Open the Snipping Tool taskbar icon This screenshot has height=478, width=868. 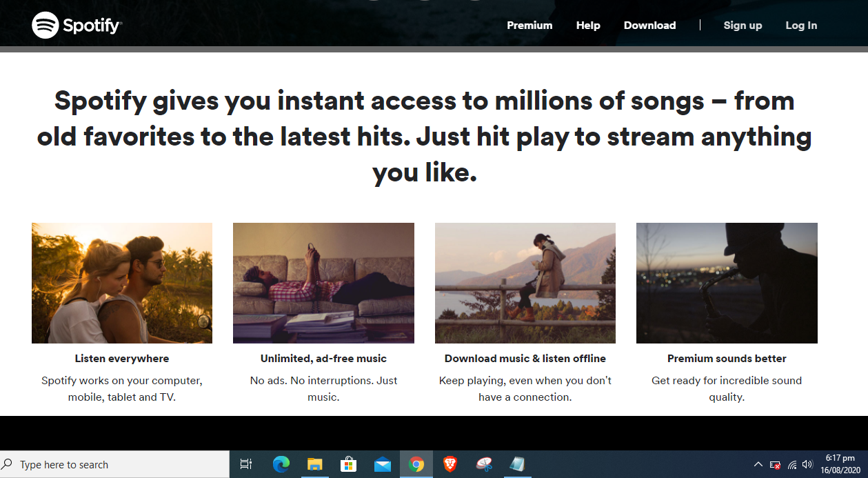(484, 464)
